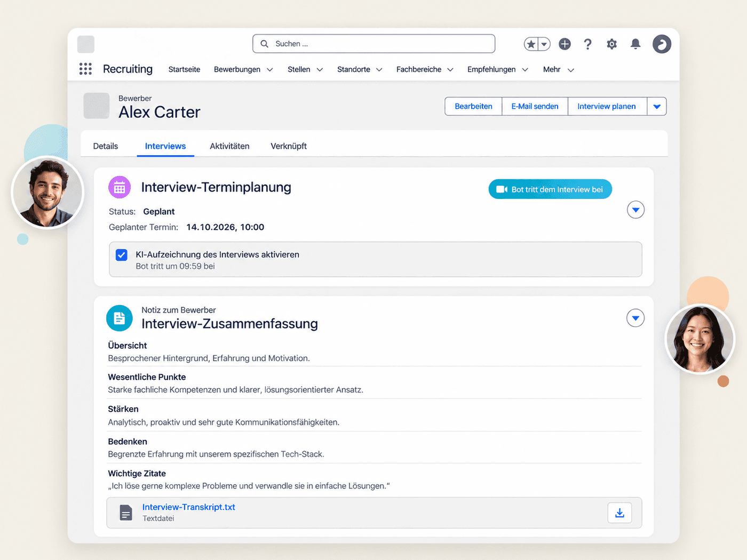747x560 pixels.
Task: Open the user profile avatar
Action: 662,44
